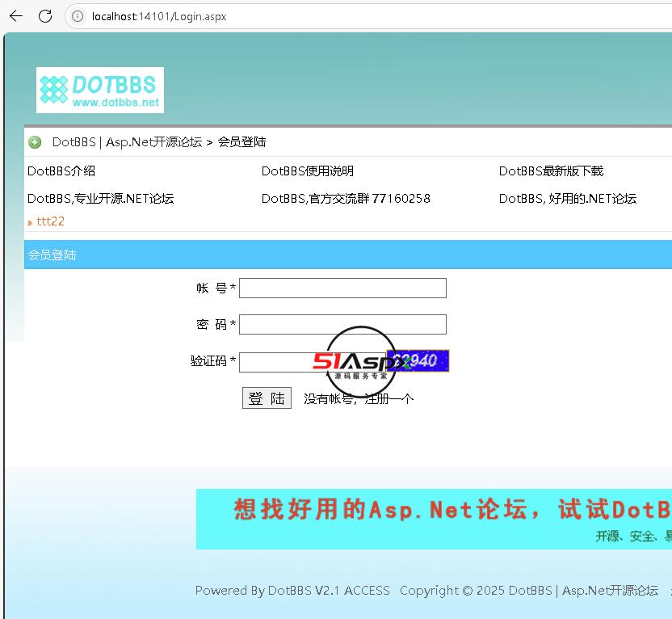Open the DotBBS使用说明 link
672x619 pixels.
(307, 171)
